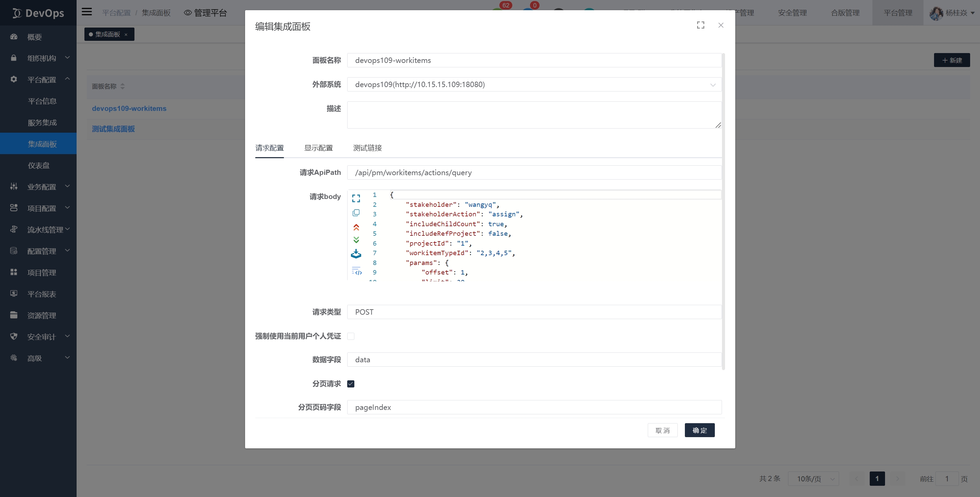
Task: Click the format code icon
Action: 356,271
